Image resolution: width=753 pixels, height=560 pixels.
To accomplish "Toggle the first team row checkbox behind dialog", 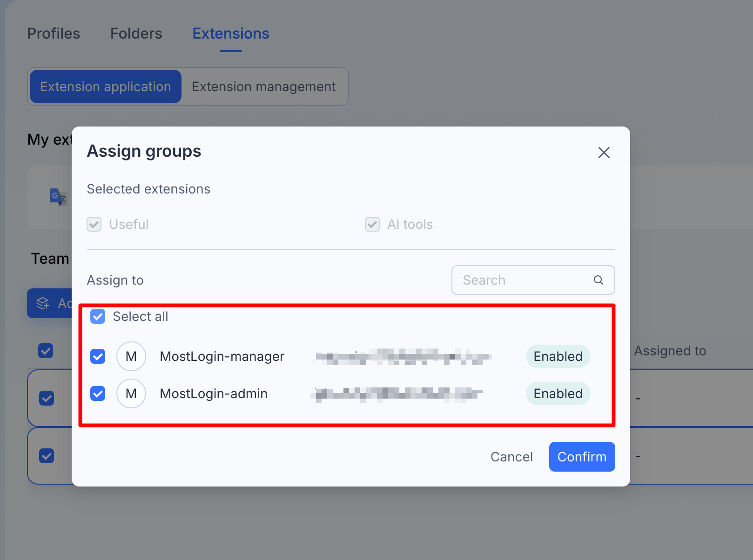I will point(47,398).
